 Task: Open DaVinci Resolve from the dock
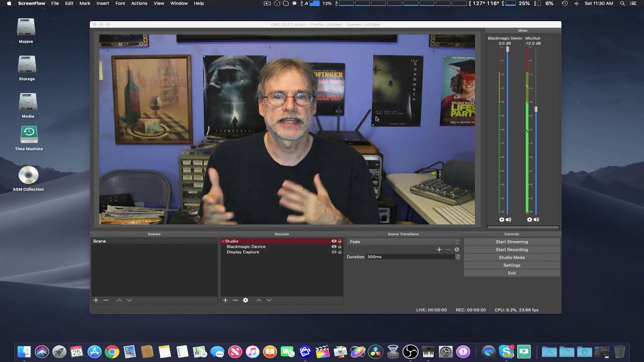(x=375, y=351)
